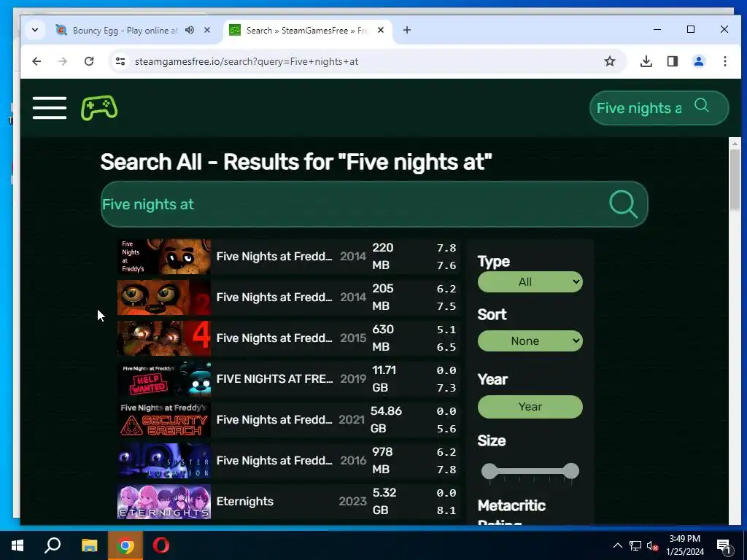Viewport: 747px width, 560px height.
Task: Click the '978 MB' size value
Action: tap(382, 461)
